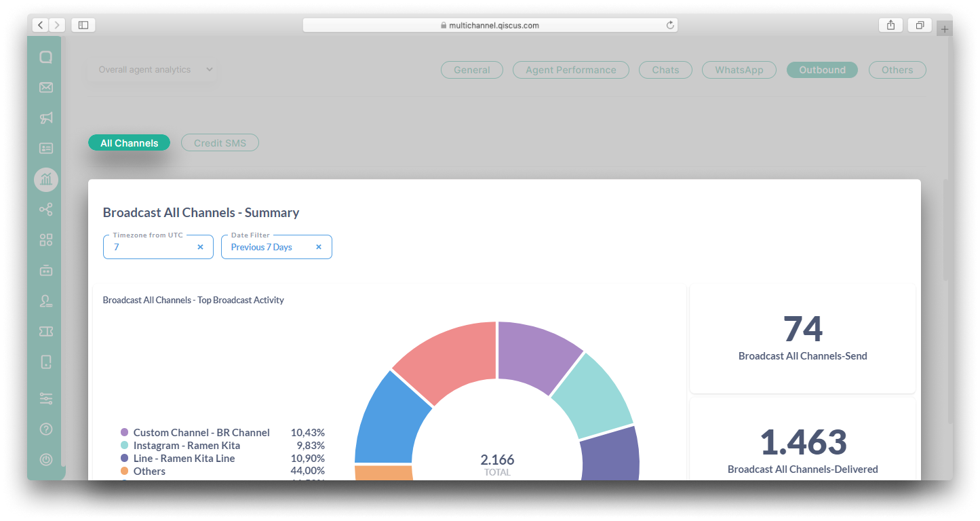
Task: Reload the page in address bar
Action: coord(670,25)
